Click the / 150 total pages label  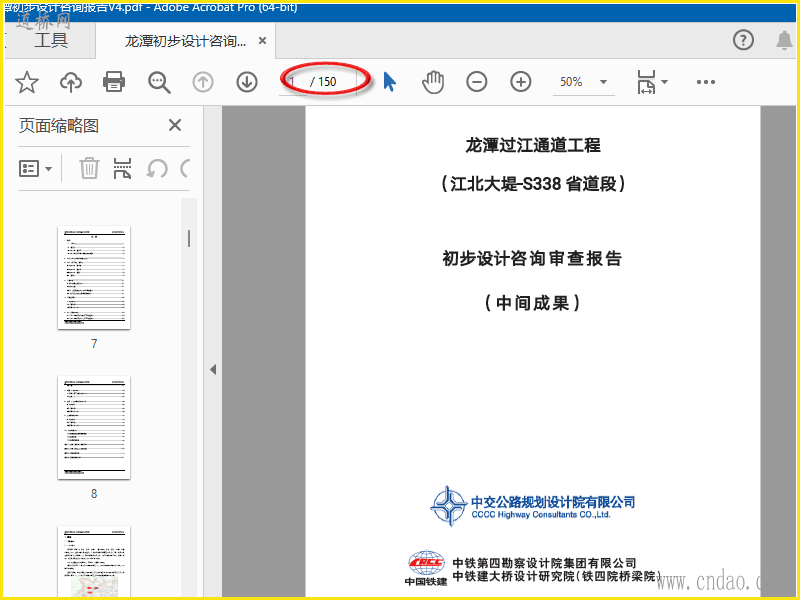[x=323, y=82]
